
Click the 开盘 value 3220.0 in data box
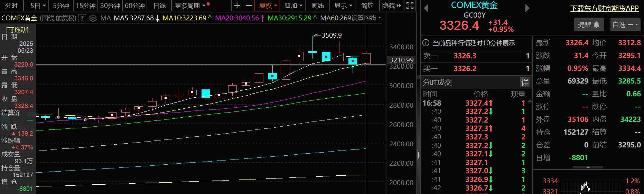tap(24, 65)
